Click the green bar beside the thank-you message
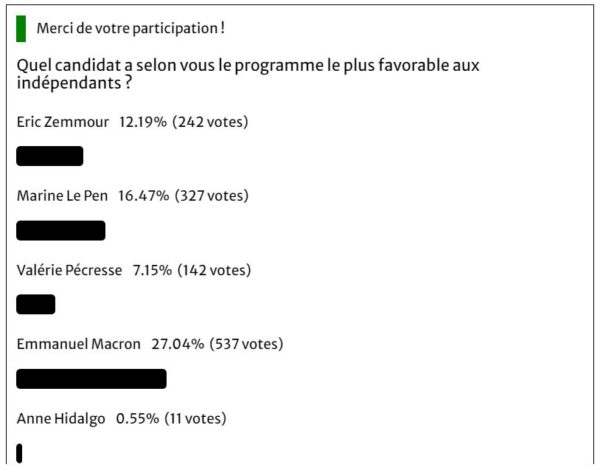Viewport: 600px width, 470px height. click(x=21, y=29)
